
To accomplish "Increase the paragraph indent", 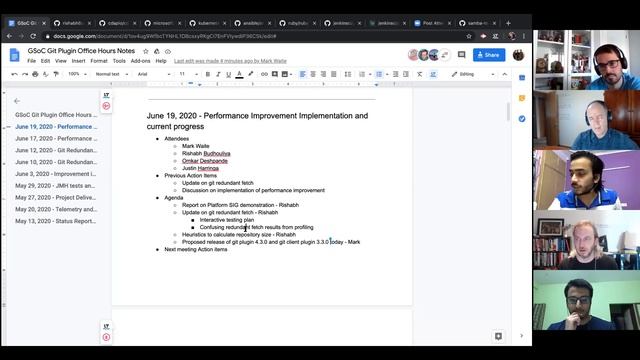I will coord(406,74).
